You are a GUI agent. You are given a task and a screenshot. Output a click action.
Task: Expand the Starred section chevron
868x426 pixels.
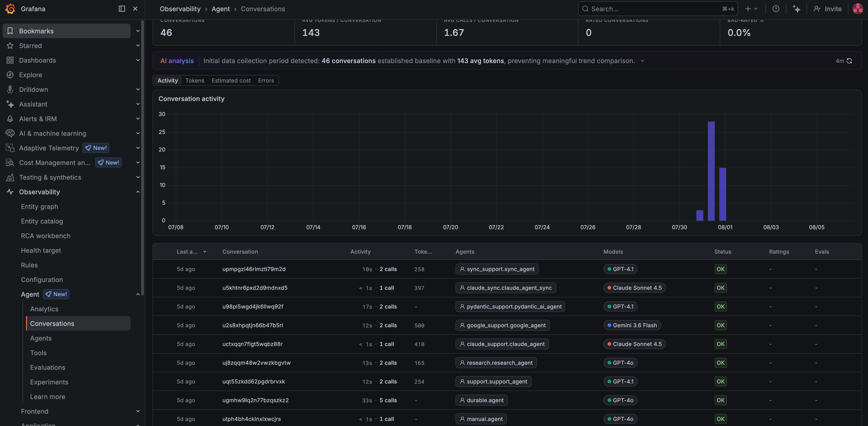(x=138, y=45)
